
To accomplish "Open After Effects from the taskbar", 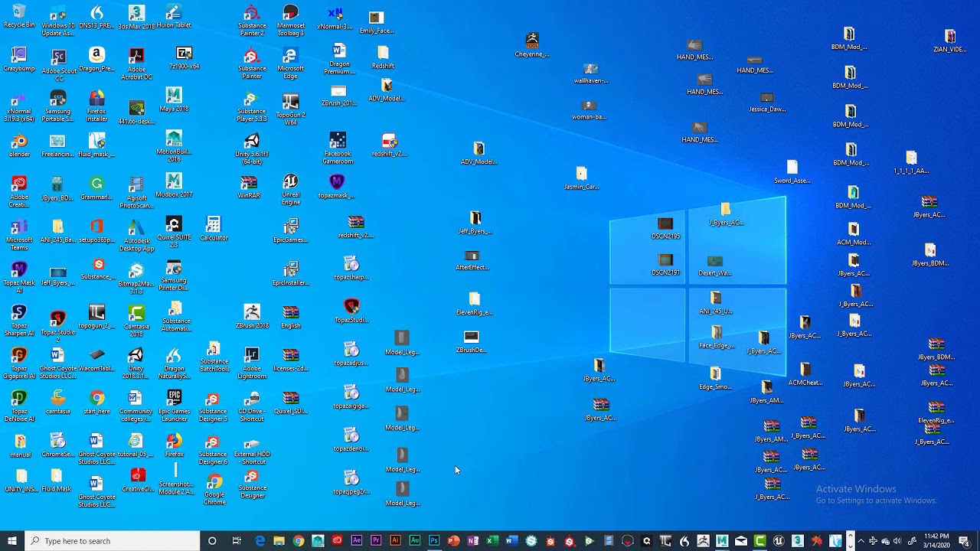I will click(x=357, y=541).
